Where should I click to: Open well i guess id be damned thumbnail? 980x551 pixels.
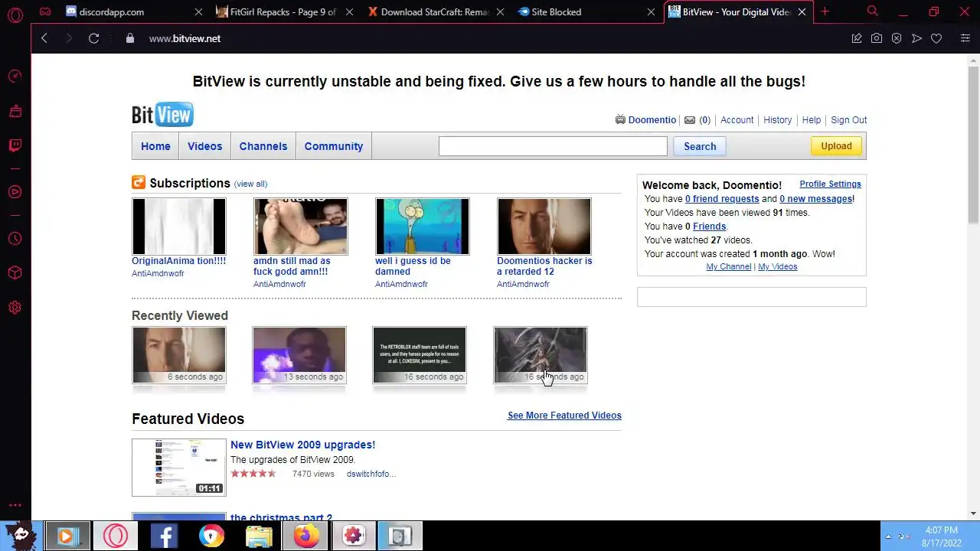(x=422, y=227)
